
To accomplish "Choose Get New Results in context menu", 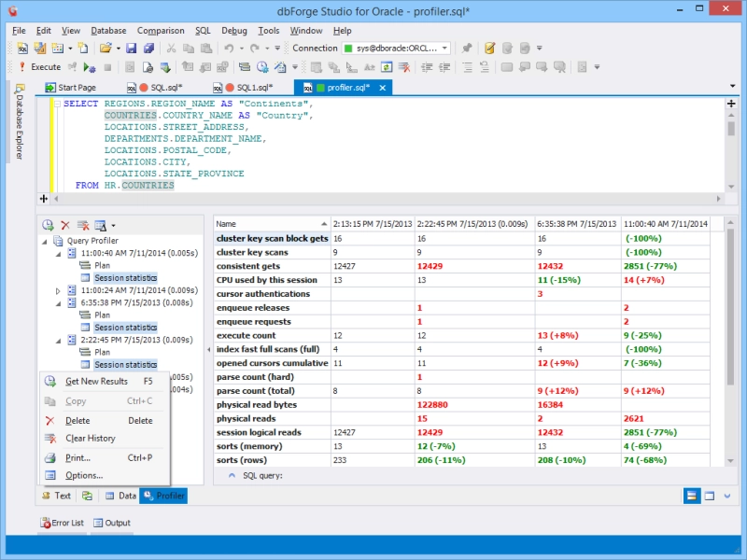I will (x=105, y=382).
